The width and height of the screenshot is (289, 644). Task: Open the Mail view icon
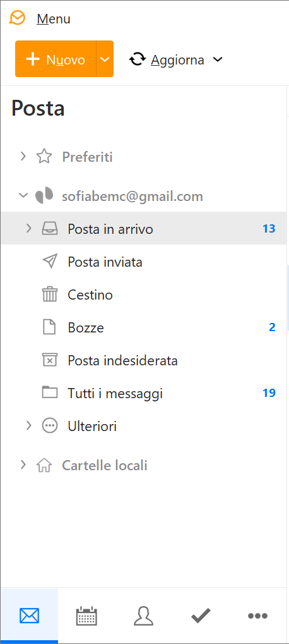click(29, 616)
